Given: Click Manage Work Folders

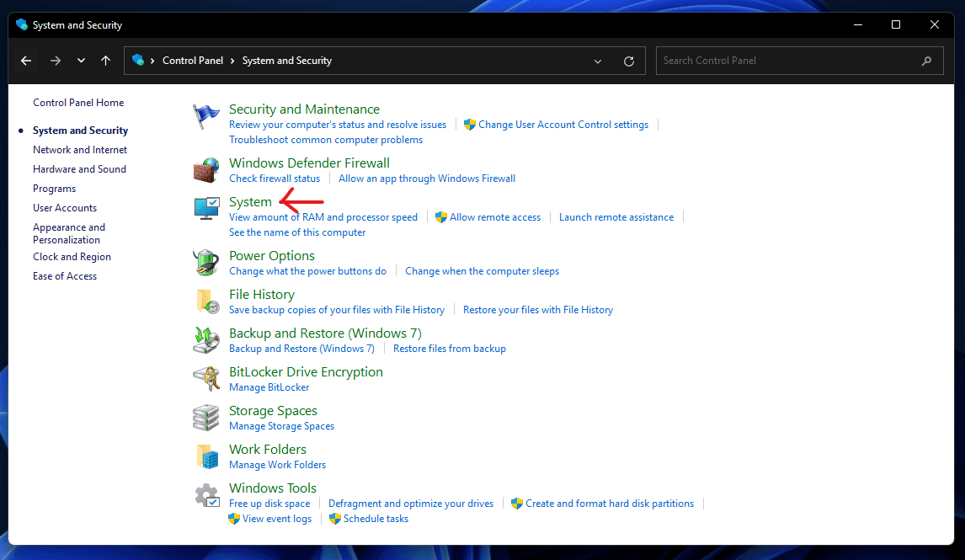Looking at the screenshot, I should coord(278,465).
